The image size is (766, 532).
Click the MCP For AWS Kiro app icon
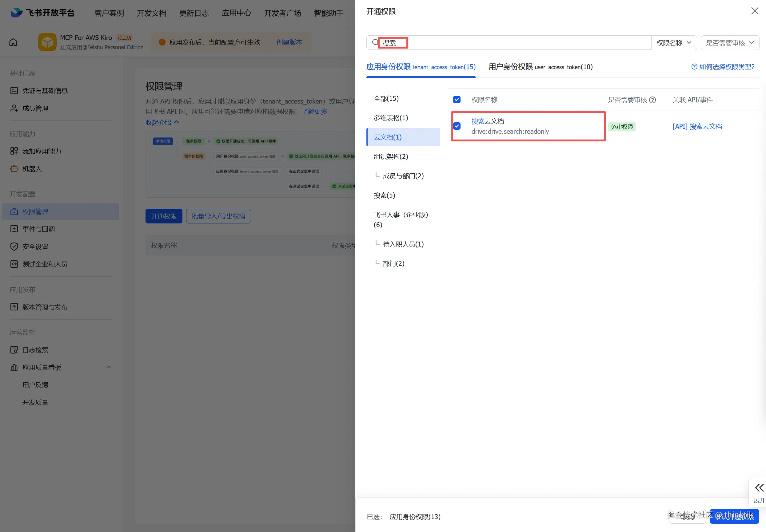47,42
